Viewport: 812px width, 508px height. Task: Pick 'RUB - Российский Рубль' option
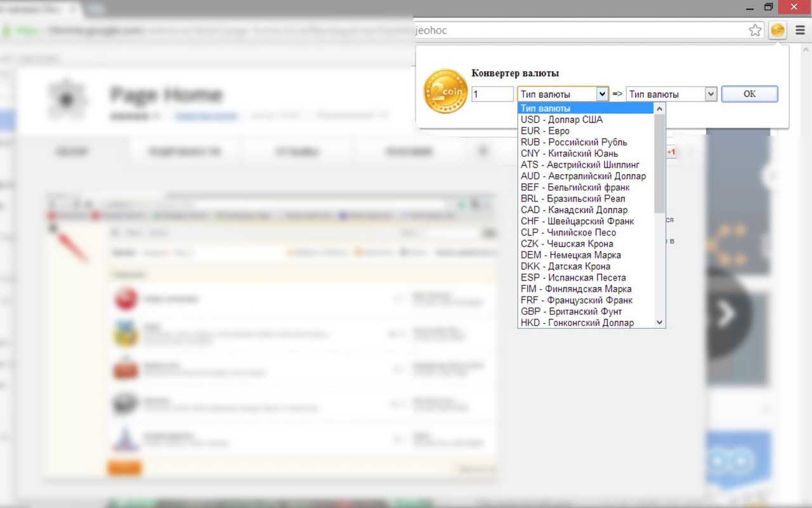point(586,142)
